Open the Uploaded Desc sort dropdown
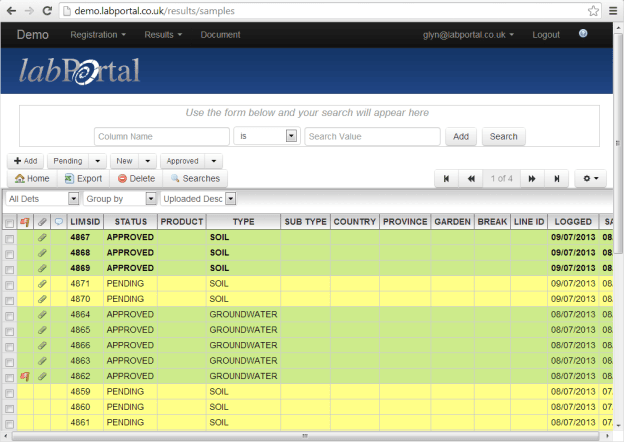 (x=198, y=199)
